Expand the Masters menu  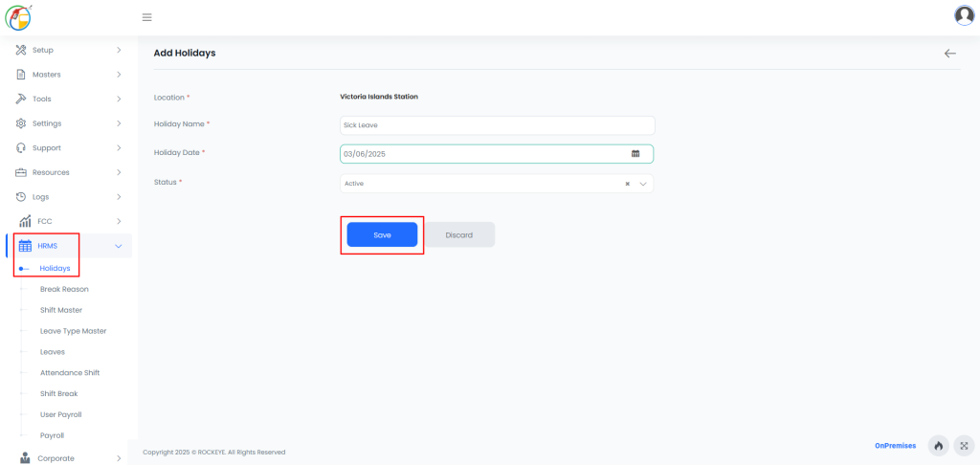point(69,75)
